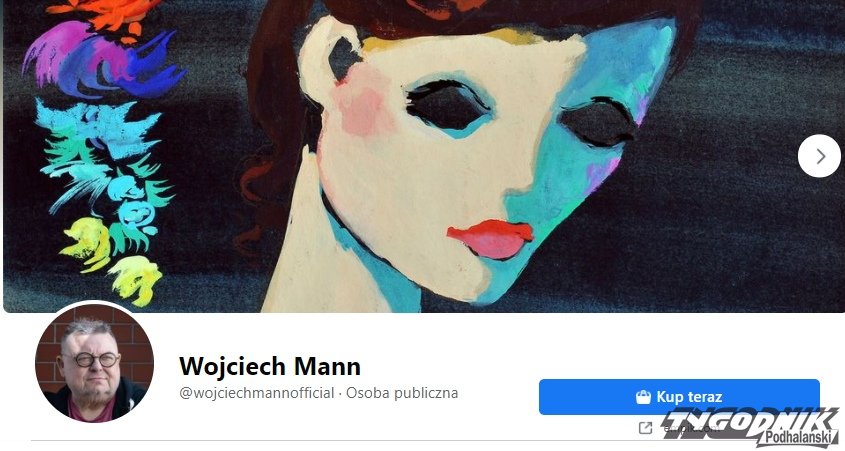Image resolution: width=845 pixels, height=451 pixels.
Task: Click the red lips in the cover painting
Action: [x=490, y=238]
